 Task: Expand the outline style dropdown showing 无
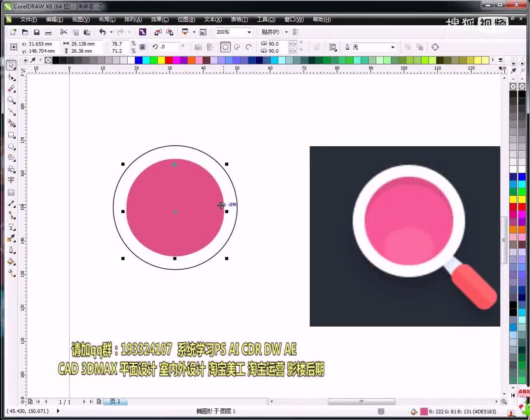click(x=392, y=47)
